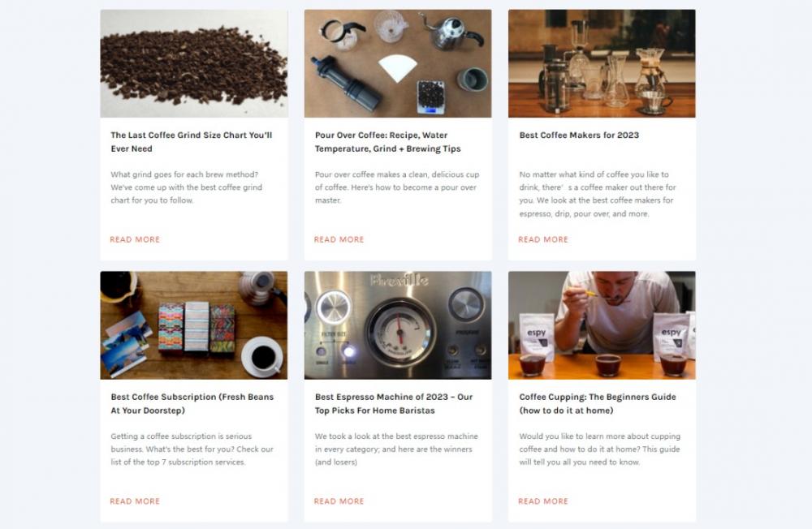Click Read More under grind size chart
The width and height of the screenshot is (812, 529).
(x=135, y=239)
